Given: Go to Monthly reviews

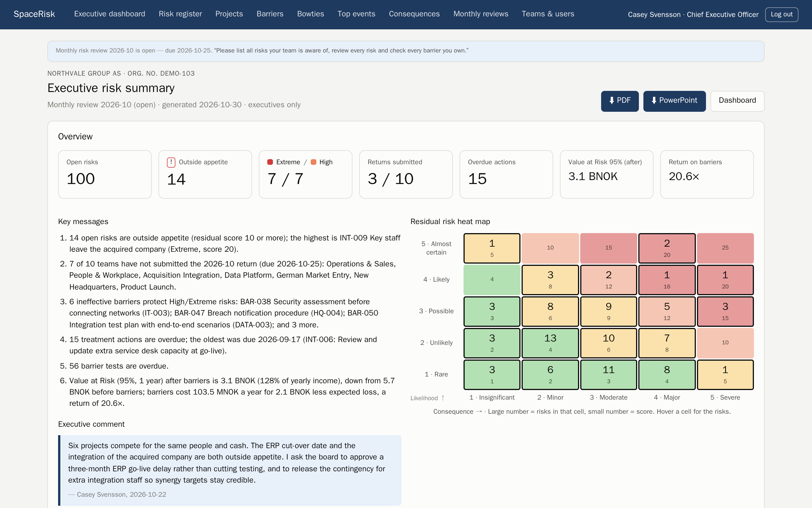Looking at the screenshot, I should (481, 14).
